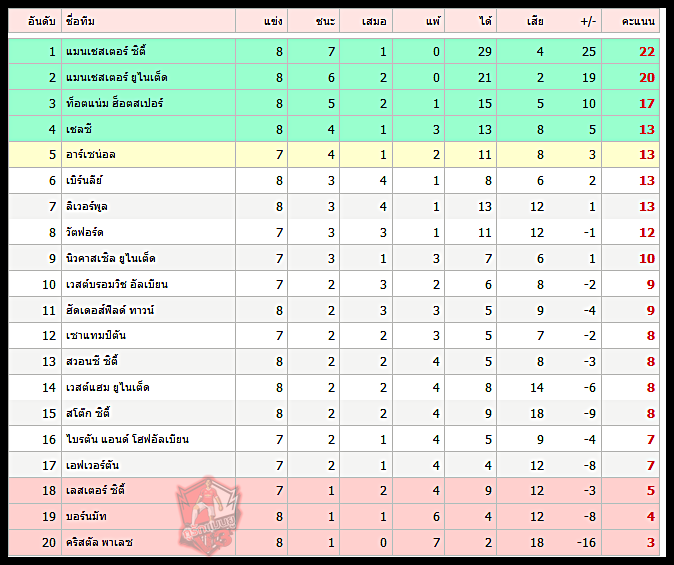Image resolution: width=674 pixels, height=565 pixels.
Task: Select ลิเวอร์พูล in the table
Action: tap(86, 206)
